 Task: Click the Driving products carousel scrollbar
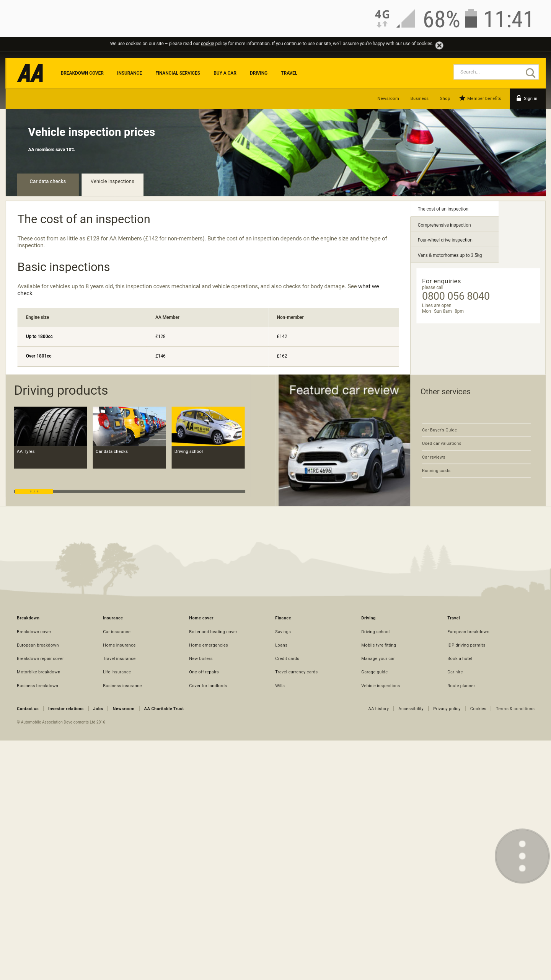[x=130, y=492]
